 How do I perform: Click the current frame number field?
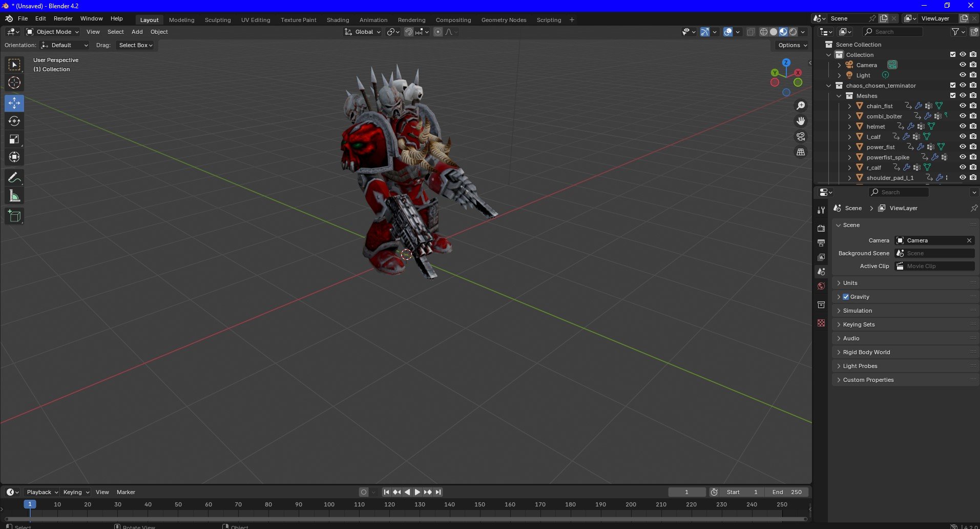click(686, 492)
